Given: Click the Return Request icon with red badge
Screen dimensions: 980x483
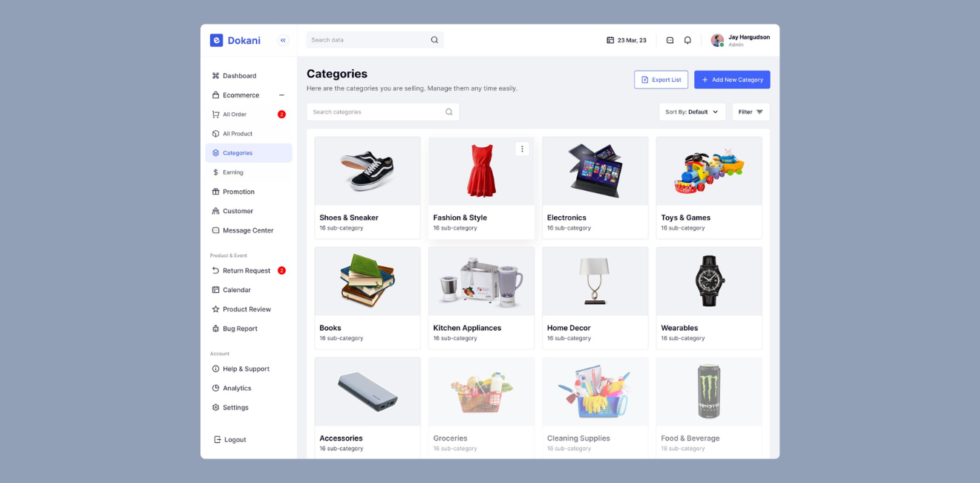Looking at the screenshot, I should tap(215, 270).
